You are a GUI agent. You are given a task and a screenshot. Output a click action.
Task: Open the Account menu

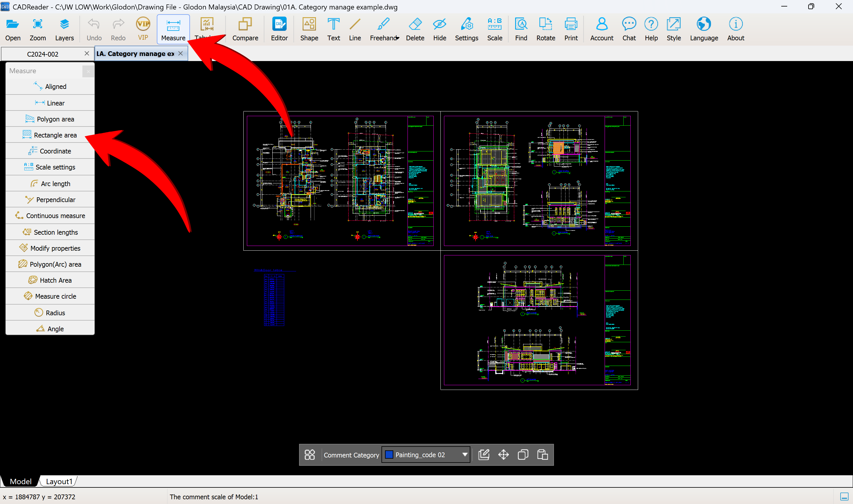click(x=602, y=29)
